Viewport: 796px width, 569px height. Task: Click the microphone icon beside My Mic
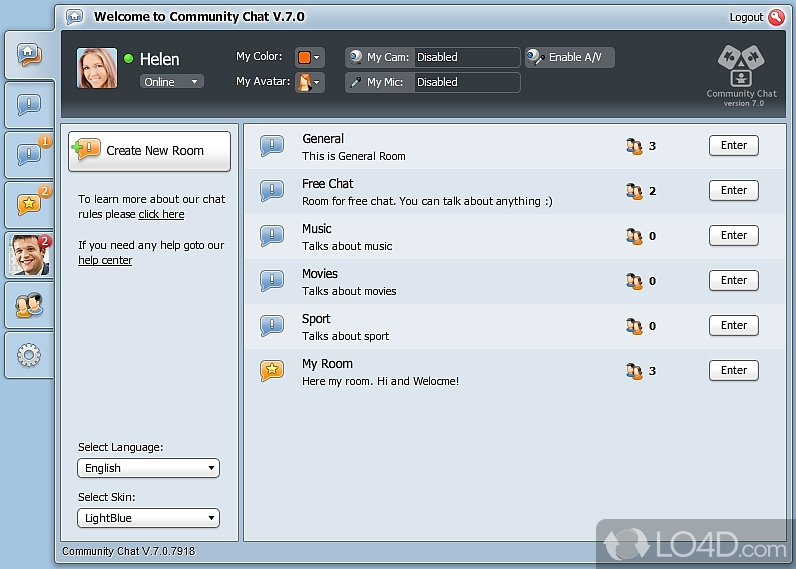click(x=356, y=82)
